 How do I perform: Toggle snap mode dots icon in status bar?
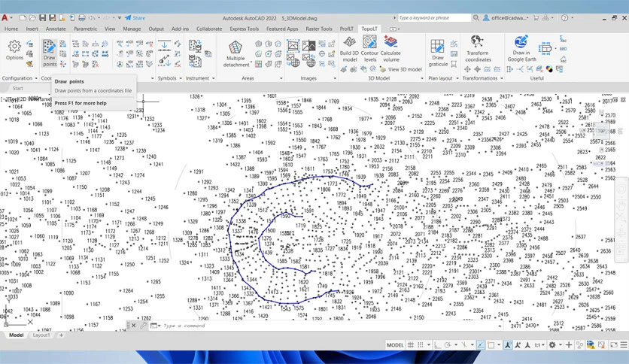[x=421, y=344]
